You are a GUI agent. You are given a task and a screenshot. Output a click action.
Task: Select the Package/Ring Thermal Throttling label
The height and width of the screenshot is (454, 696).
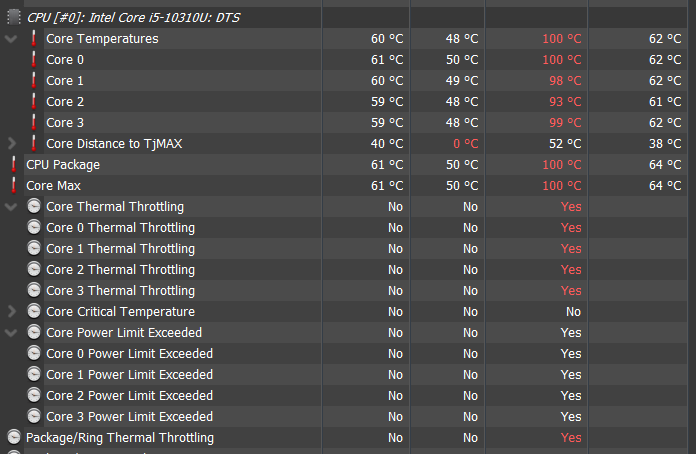[x=120, y=438]
